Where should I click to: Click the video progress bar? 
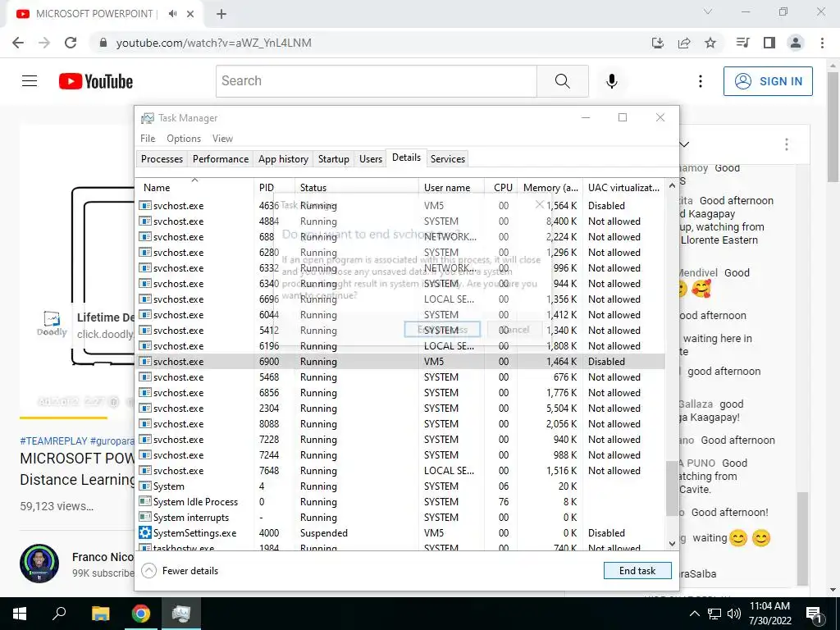click(x=76, y=418)
